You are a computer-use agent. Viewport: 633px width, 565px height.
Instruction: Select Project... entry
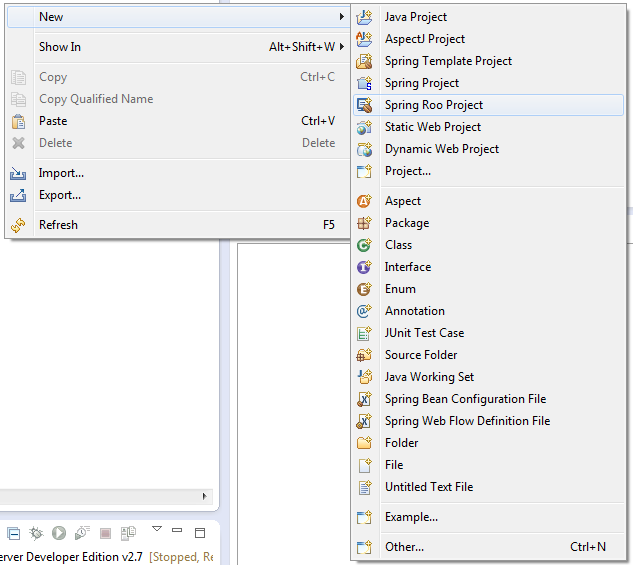(488, 171)
